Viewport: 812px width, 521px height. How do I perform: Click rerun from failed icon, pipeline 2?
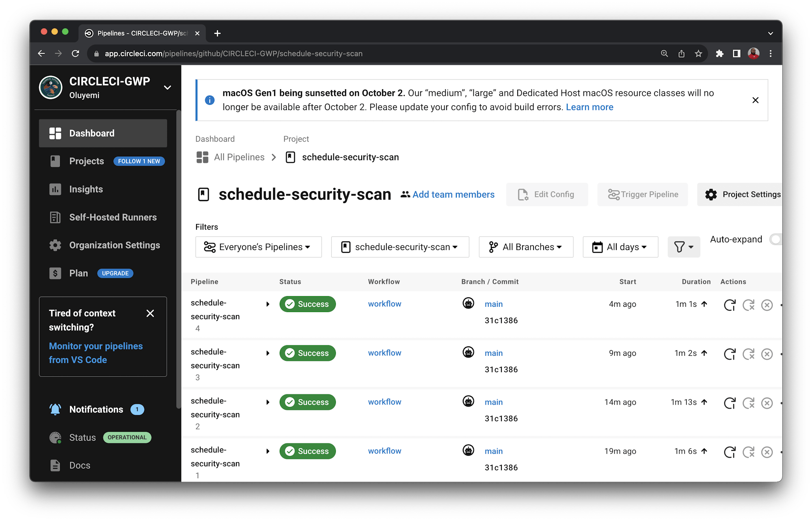[748, 403]
